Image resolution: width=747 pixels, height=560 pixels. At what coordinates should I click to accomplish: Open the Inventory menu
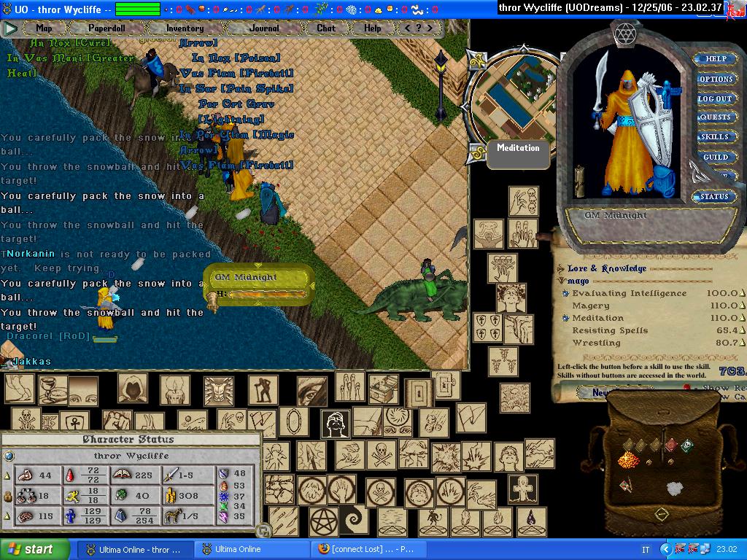185,28
